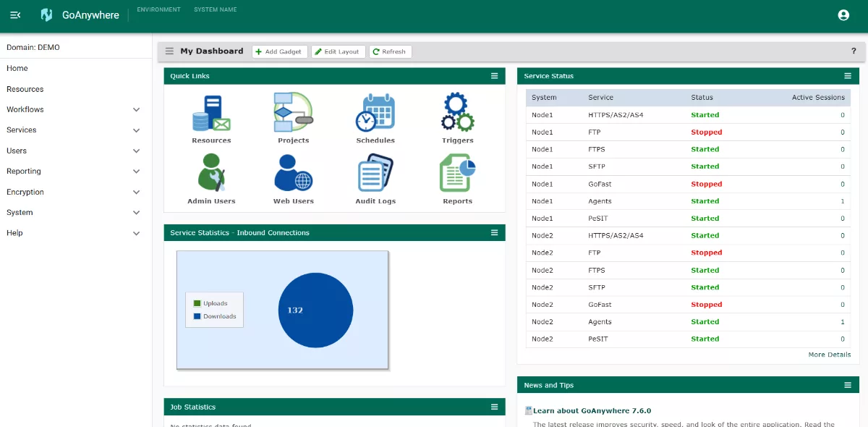The width and height of the screenshot is (868, 427).
Task: Expand the Help menu chevron
Action: (137, 234)
